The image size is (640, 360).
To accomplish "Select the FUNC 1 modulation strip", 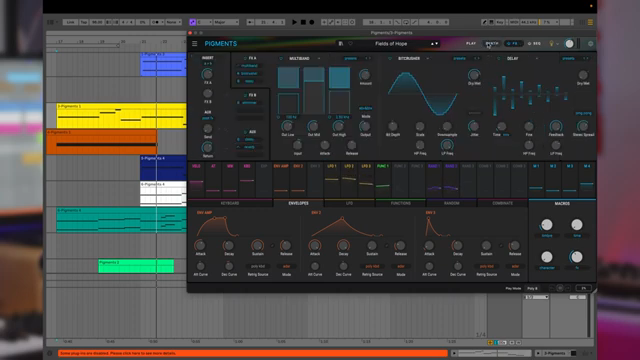I will click(x=383, y=179).
